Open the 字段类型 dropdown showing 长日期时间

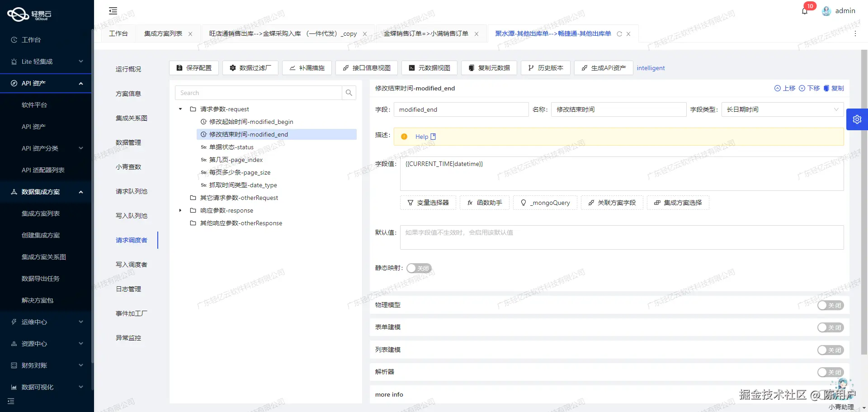(782, 109)
